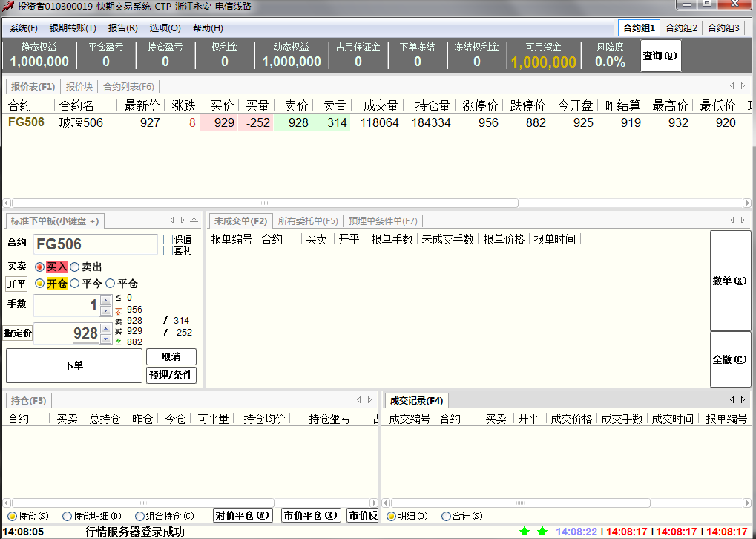Select the 平仓 close position radio button

tap(111, 284)
